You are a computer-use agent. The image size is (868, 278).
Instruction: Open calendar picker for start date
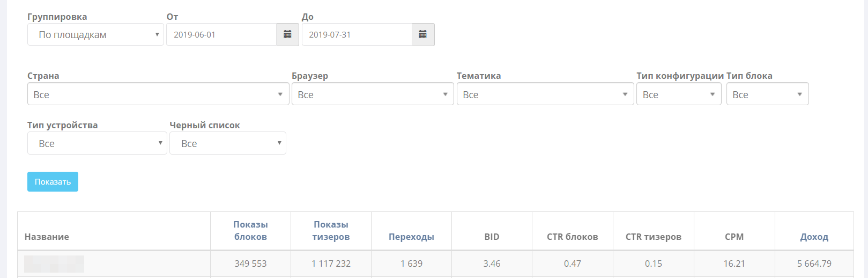click(287, 35)
